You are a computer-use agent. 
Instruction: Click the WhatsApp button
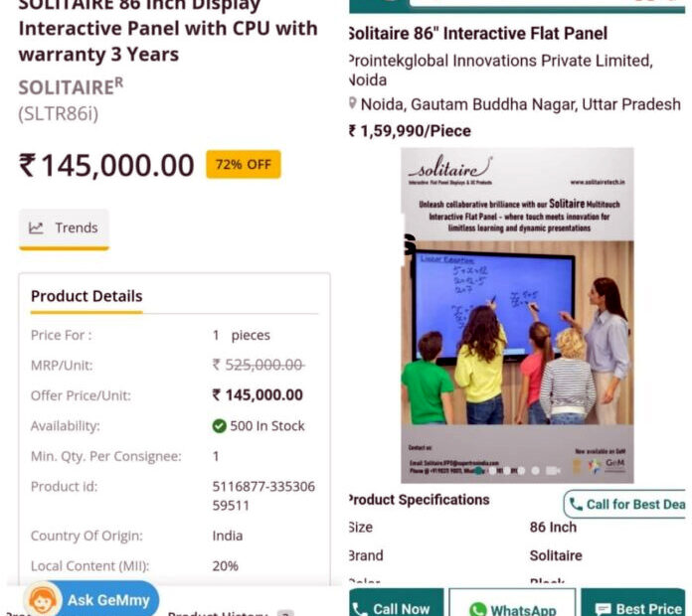coord(512,603)
